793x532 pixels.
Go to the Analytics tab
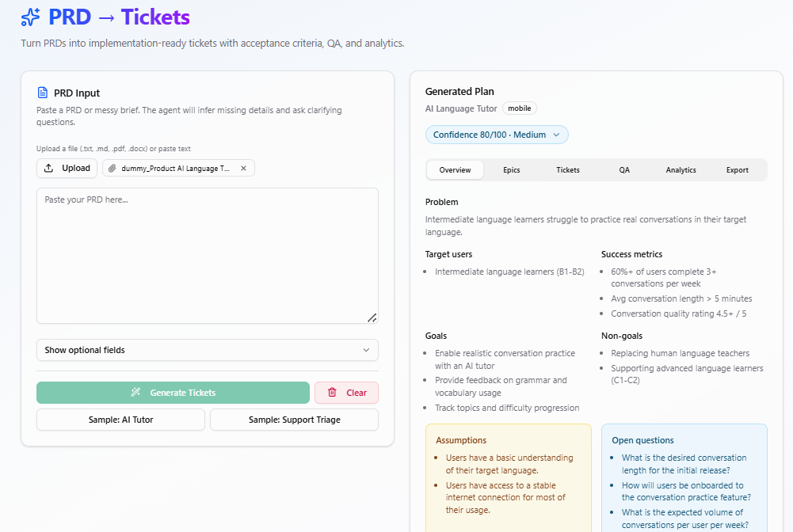point(681,170)
